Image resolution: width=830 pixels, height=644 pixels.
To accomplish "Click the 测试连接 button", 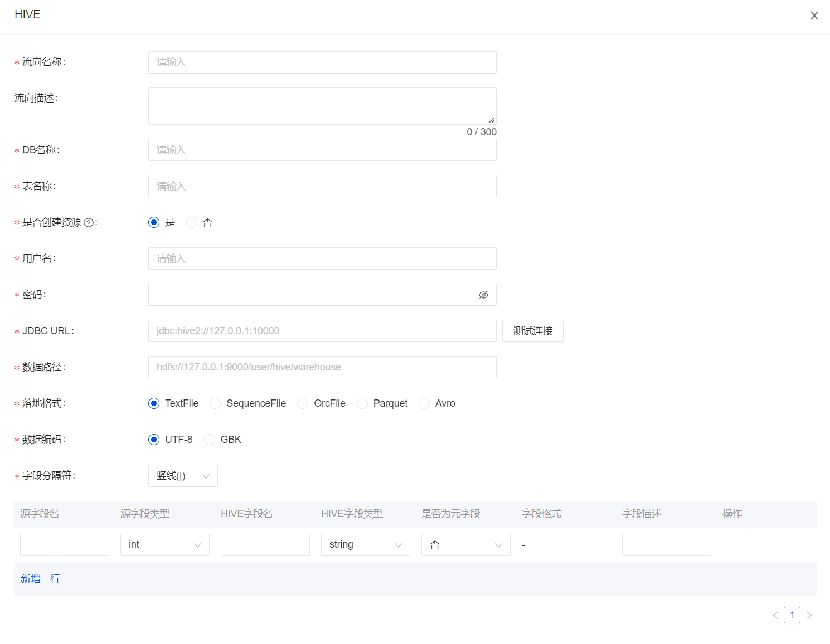I will (532, 331).
